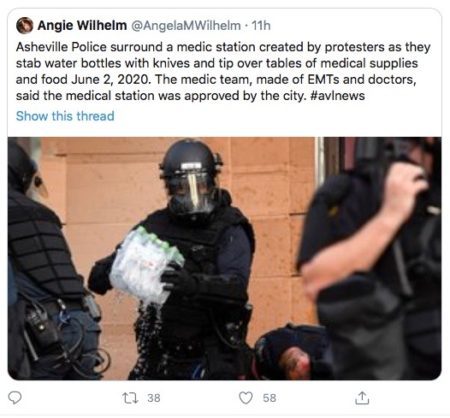Click the tweet text starting 'Asheville Police surround'
Image resolution: width=450 pixels, height=418 pixels.
[223, 71]
